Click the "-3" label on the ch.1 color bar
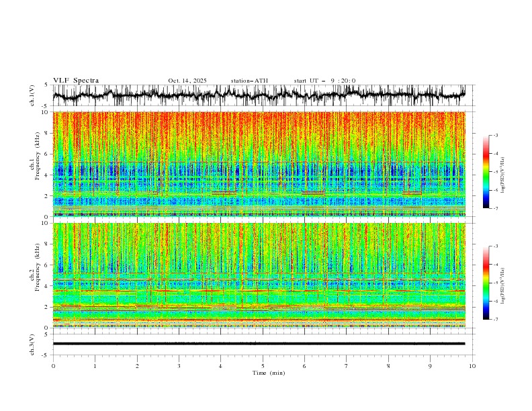 495,135
